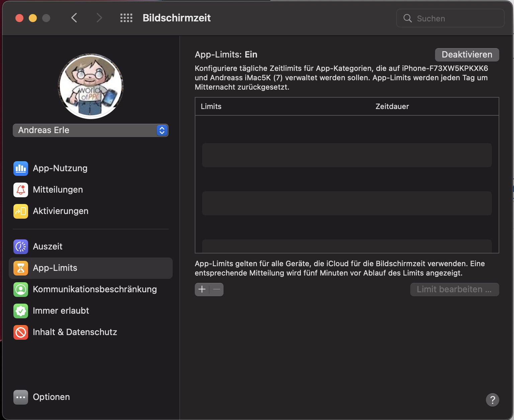The height and width of the screenshot is (420, 514).
Task: Select Immer erlaubt in sidebar
Action: [90, 311]
